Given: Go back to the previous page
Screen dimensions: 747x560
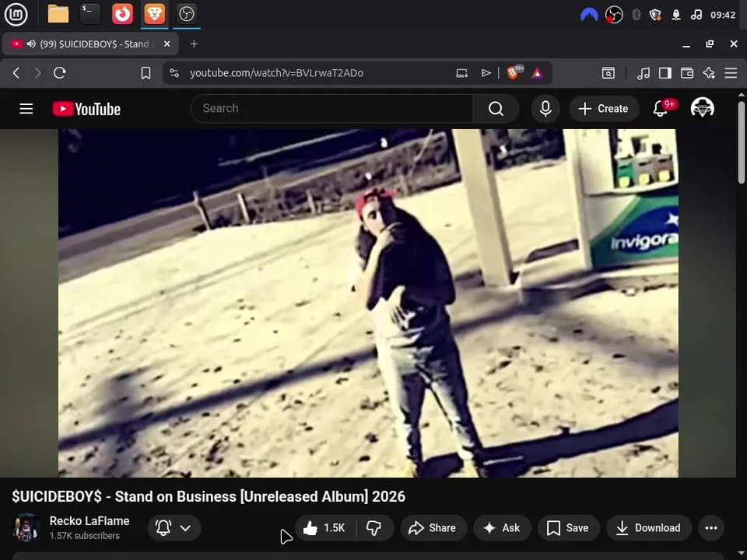Looking at the screenshot, I should click(x=16, y=73).
